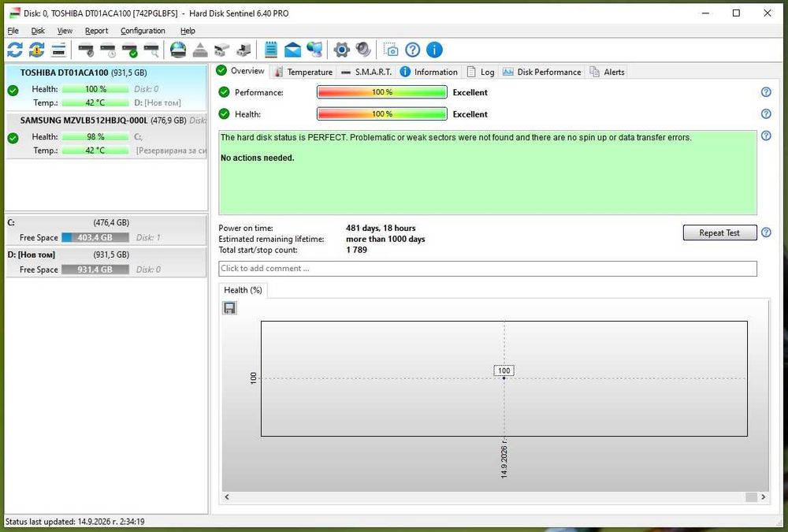Screen dimensions: 788x532
Task: Click the disk with green checkmark icon
Action: point(130,50)
